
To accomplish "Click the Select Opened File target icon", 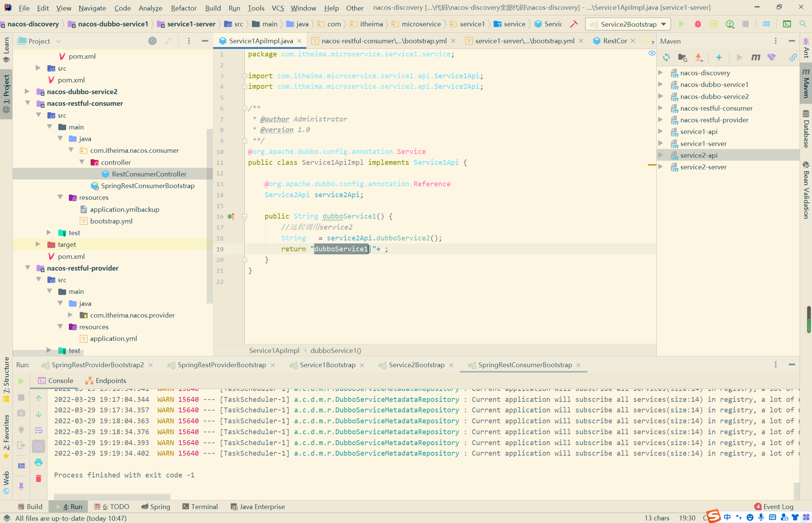I will tap(152, 41).
